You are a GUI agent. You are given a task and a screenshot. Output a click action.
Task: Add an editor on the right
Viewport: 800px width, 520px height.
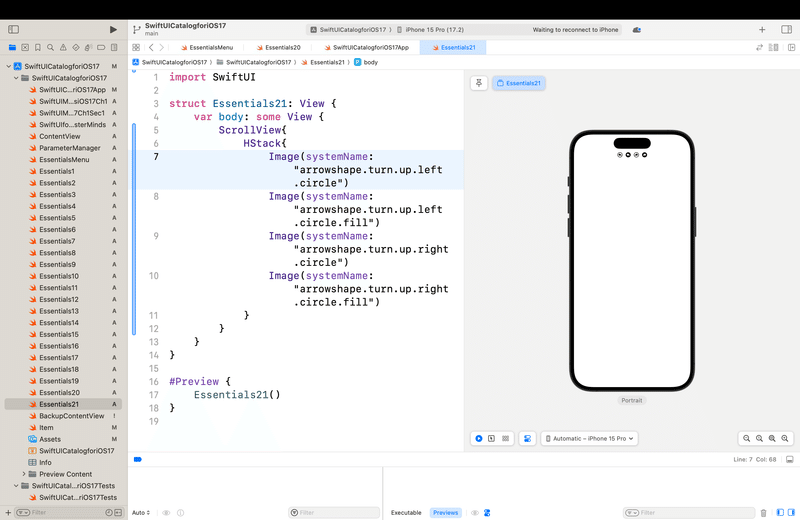[x=791, y=47]
